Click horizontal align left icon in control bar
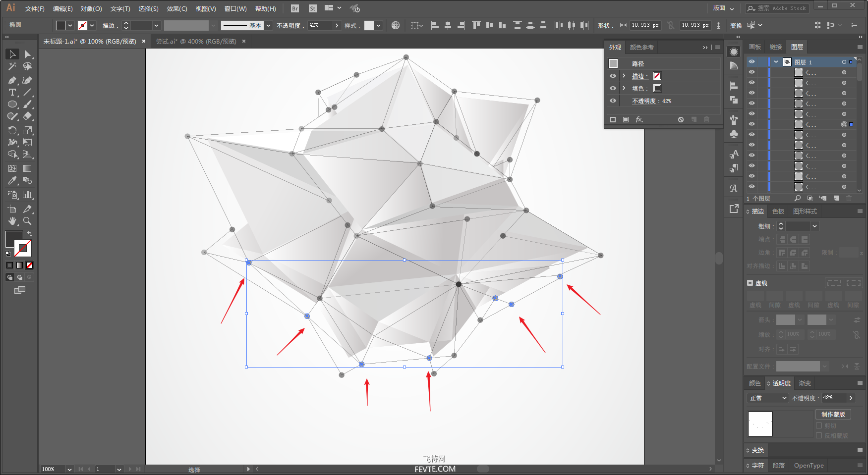Image resolution: width=868 pixels, height=475 pixels. [x=435, y=25]
